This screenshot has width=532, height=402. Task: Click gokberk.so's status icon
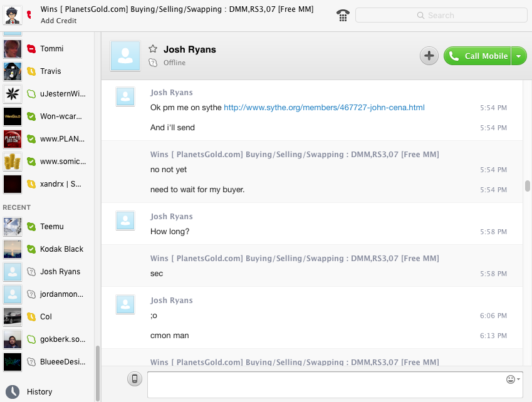[31, 339]
